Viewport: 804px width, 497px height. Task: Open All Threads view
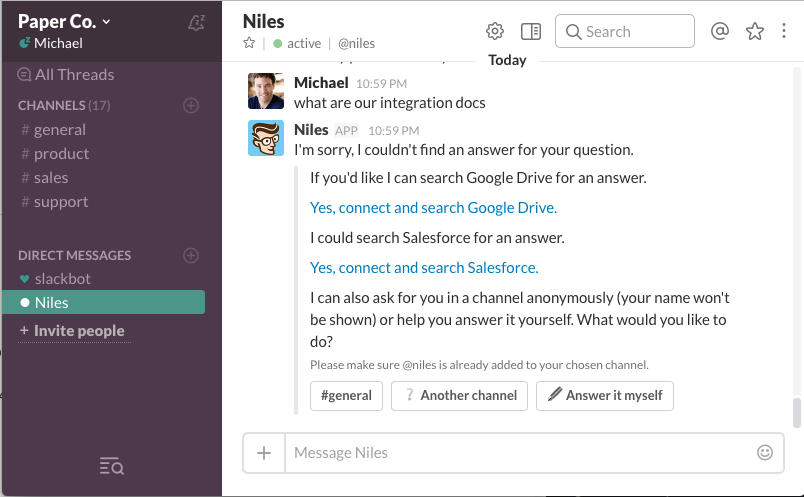pyautogui.click(x=66, y=75)
